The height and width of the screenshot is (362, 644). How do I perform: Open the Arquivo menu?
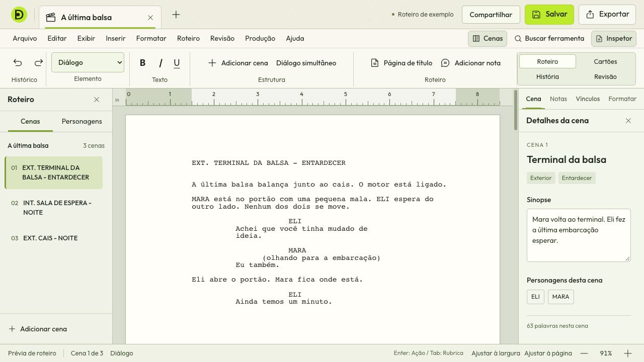(x=25, y=38)
